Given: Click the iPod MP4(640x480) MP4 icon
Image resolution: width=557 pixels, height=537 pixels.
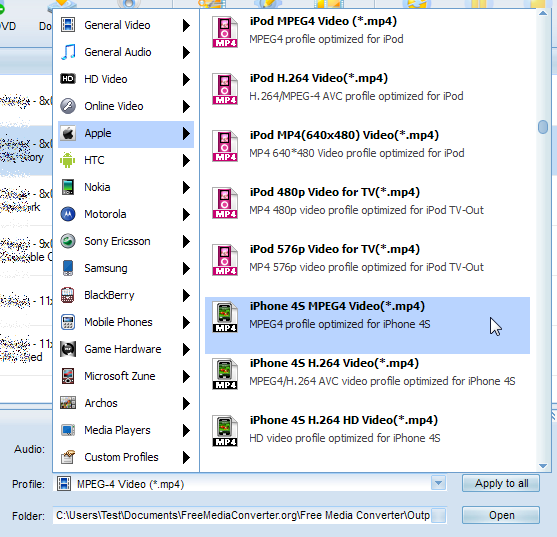Looking at the screenshot, I should pos(225,146).
